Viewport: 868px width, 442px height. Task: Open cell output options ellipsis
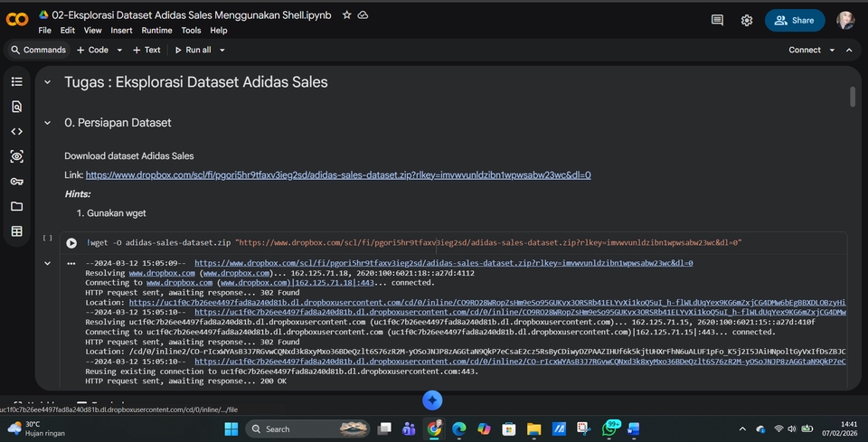71,263
